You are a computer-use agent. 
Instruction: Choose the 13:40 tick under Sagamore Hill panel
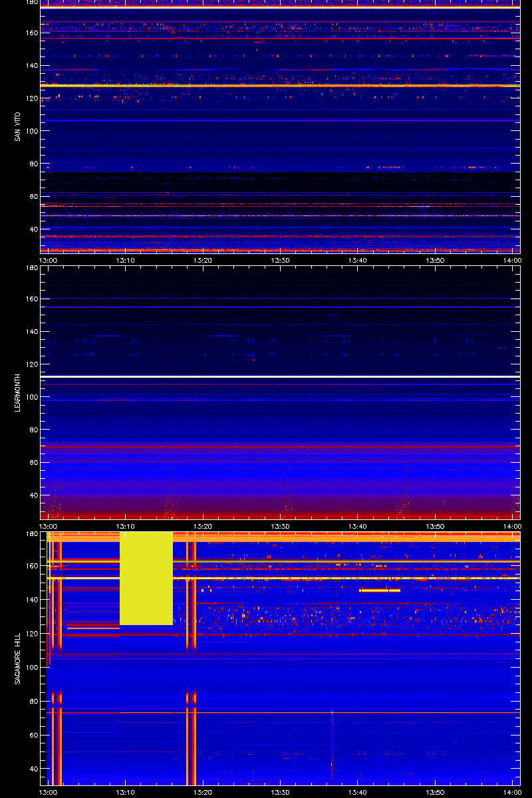pyautogui.click(x=358, y=793)
